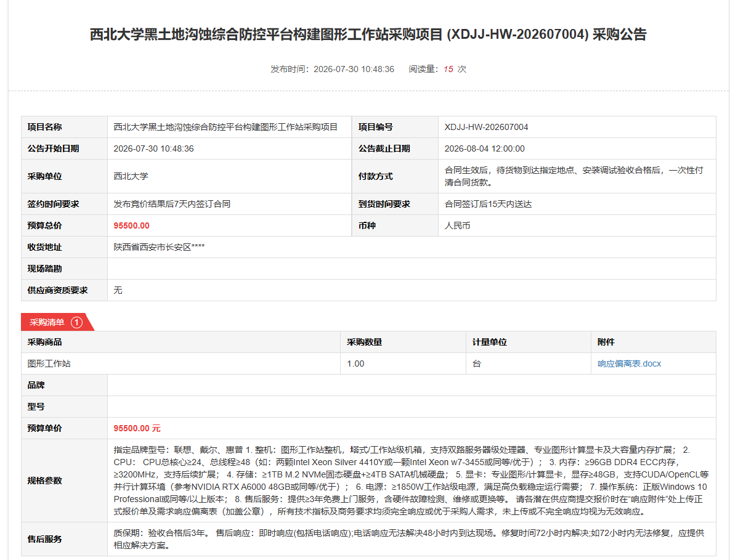Click after-sales text starting 质保期
The width and height of the screenshot is (730, 560).
click(x=409, y=539)
